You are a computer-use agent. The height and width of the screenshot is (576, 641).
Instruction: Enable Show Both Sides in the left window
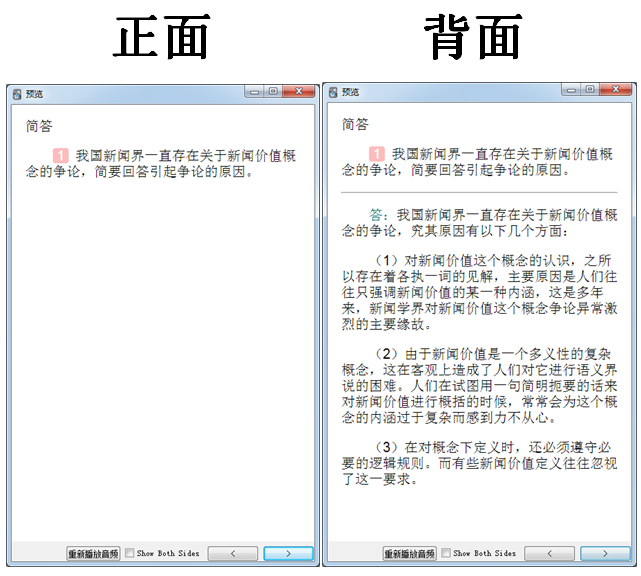coord(130,553)
